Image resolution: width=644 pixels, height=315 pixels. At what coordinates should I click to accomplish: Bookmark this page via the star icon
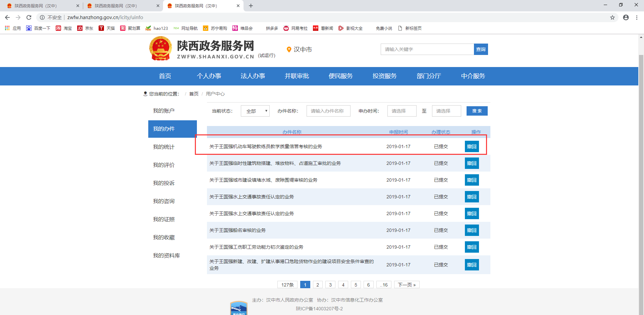pos(612,17)
